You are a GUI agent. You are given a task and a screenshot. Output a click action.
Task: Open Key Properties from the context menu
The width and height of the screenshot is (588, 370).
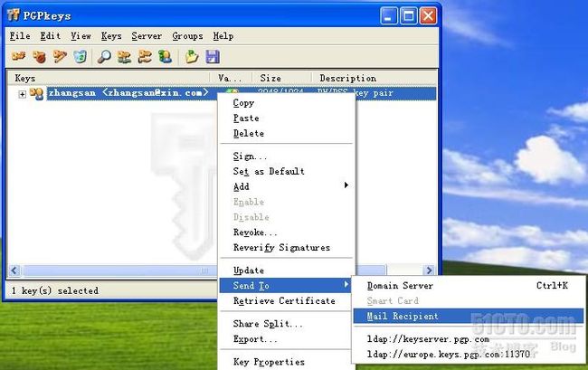(x=287, y=362)
